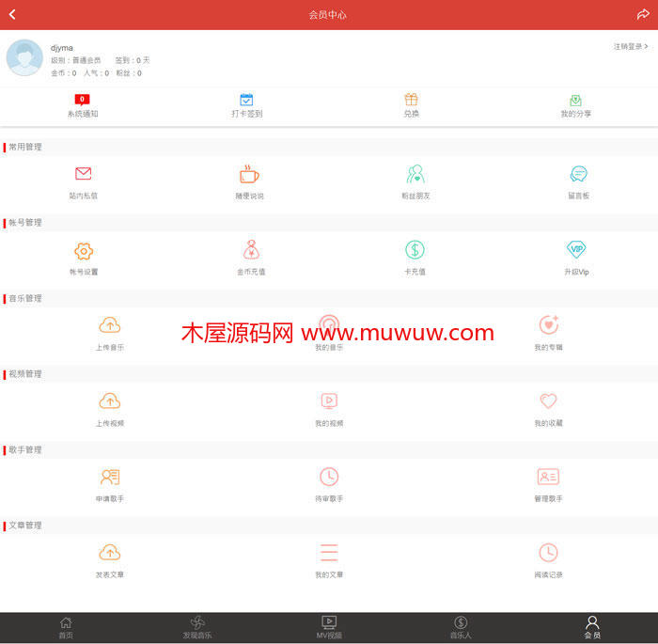Viewport: 658px width, 644px height.
Task: Click the back arrow in the header
Action: coord(12,14)
